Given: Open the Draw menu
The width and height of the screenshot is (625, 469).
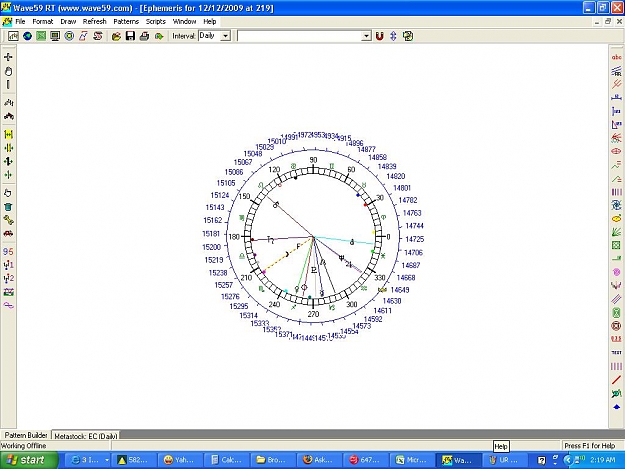Looking at the screenshot, I should click(x=68, y=22).
